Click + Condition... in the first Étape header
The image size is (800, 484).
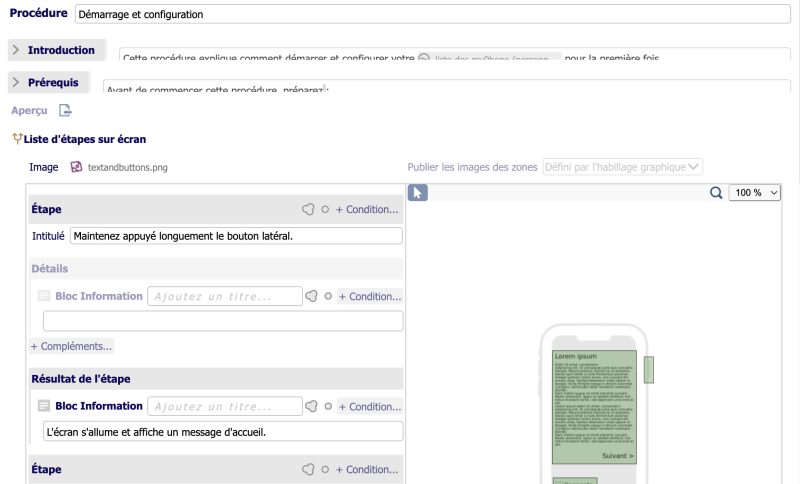[366, 210]
